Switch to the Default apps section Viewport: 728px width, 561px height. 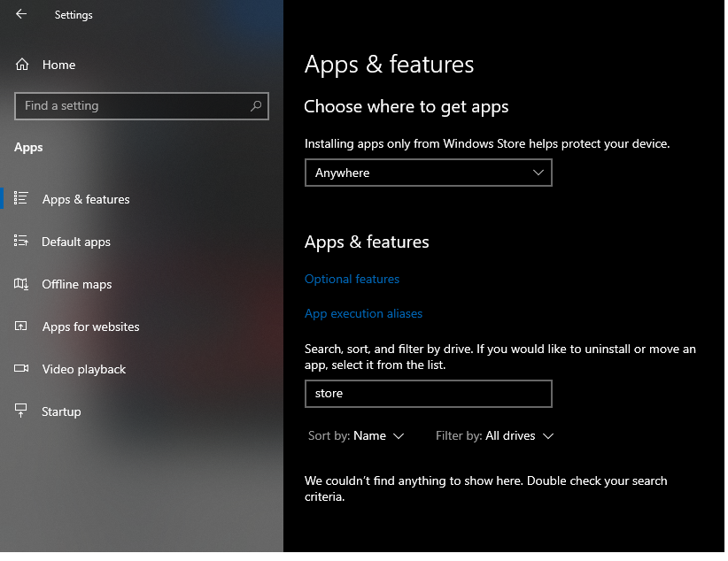pos(75,241)
